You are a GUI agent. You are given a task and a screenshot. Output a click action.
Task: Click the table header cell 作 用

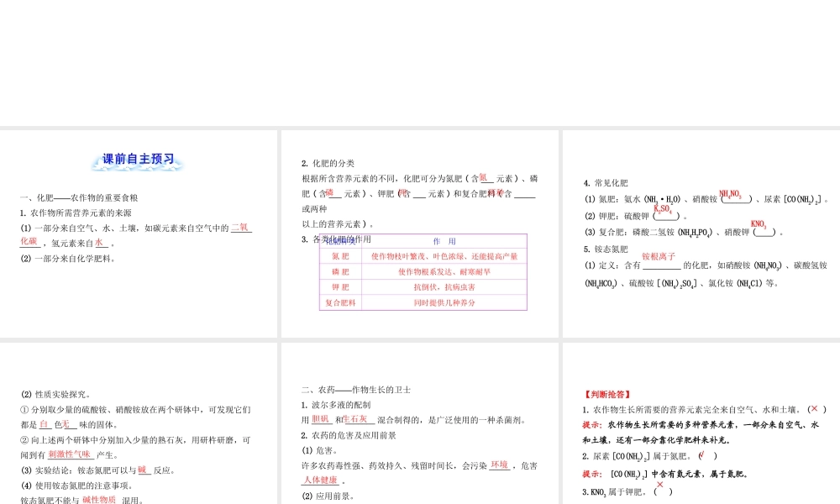[x=444, y=242]
